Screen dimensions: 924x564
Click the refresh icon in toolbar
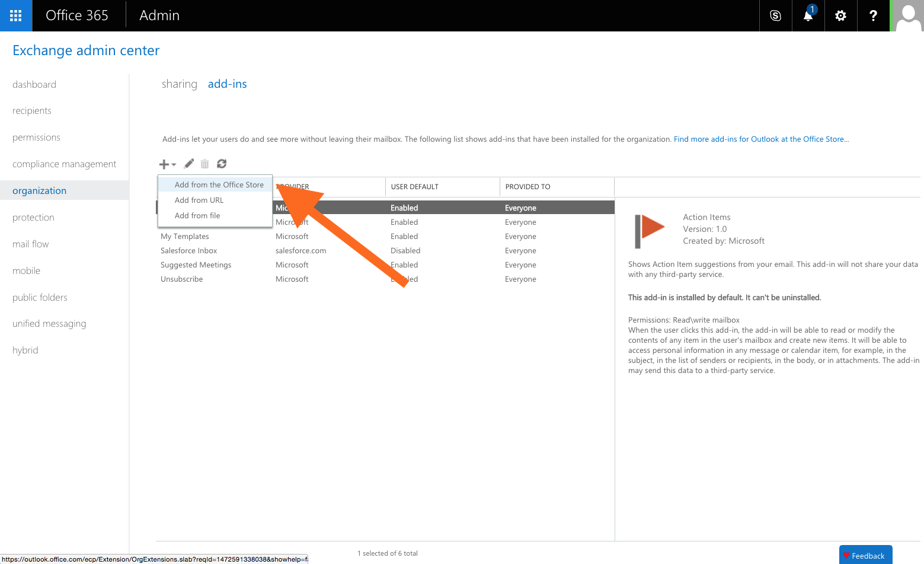click(x=222, y=164)
